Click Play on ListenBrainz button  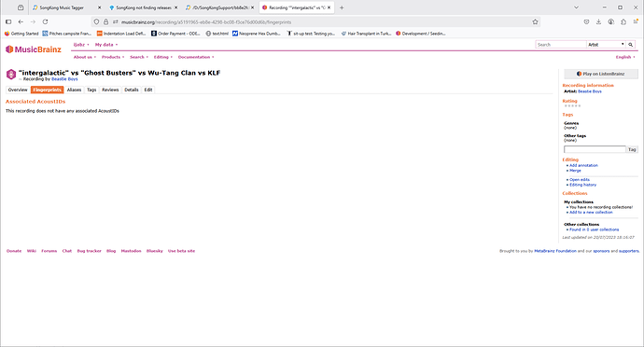point(601,74)
